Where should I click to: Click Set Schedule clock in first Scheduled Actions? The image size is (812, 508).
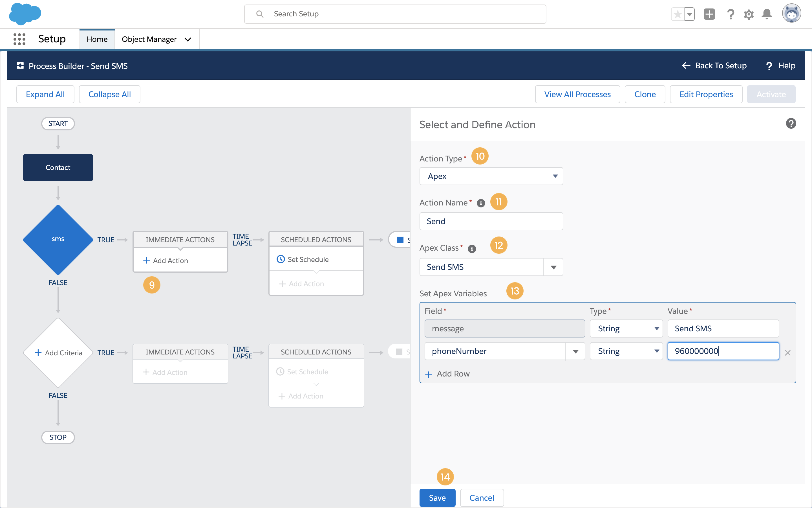[281, 259]
